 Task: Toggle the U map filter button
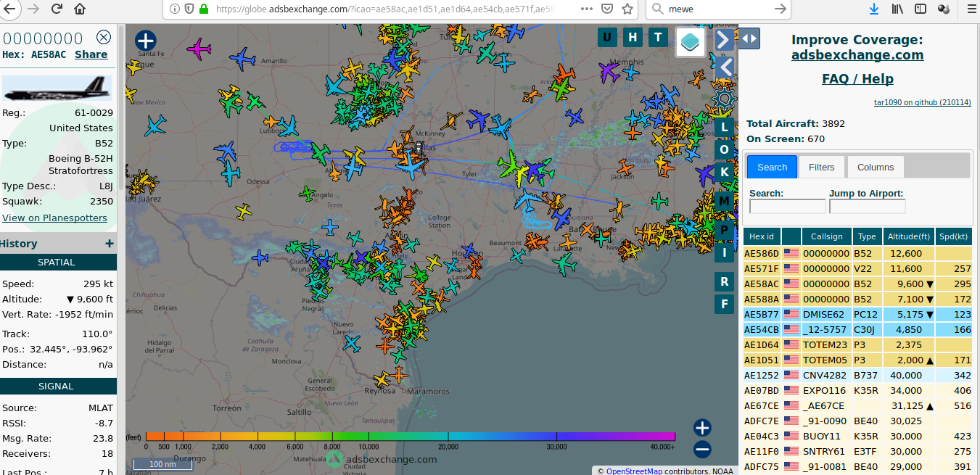tap(607, 38)
